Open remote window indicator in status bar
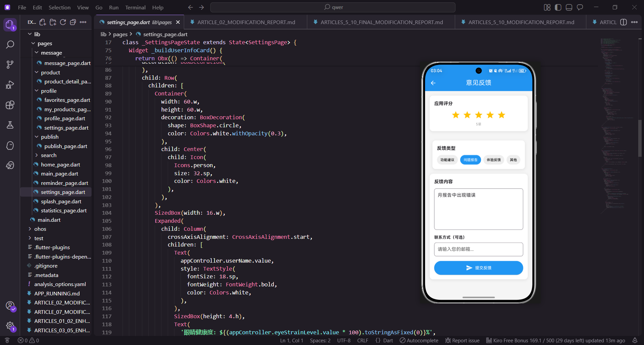The image size is (644, 345). pos(7,340)
